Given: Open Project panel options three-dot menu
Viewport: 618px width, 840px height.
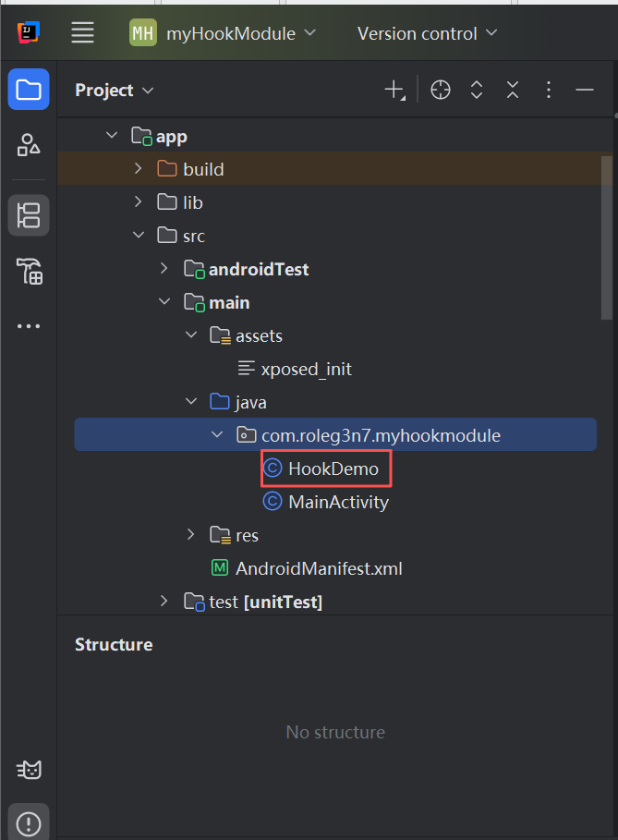Looking at the screenshot, I should coord(549,90).
